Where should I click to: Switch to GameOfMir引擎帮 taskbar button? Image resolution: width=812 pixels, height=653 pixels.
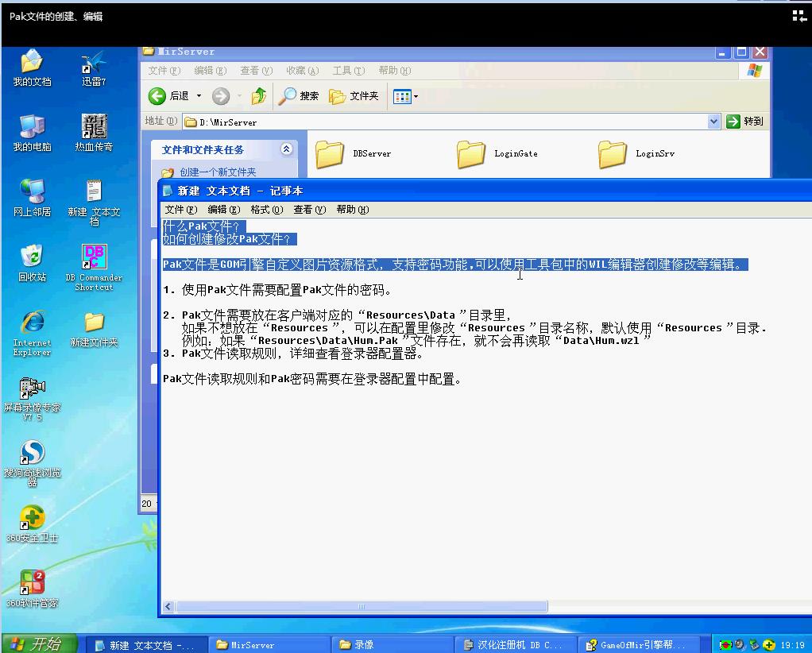[639, 645]
